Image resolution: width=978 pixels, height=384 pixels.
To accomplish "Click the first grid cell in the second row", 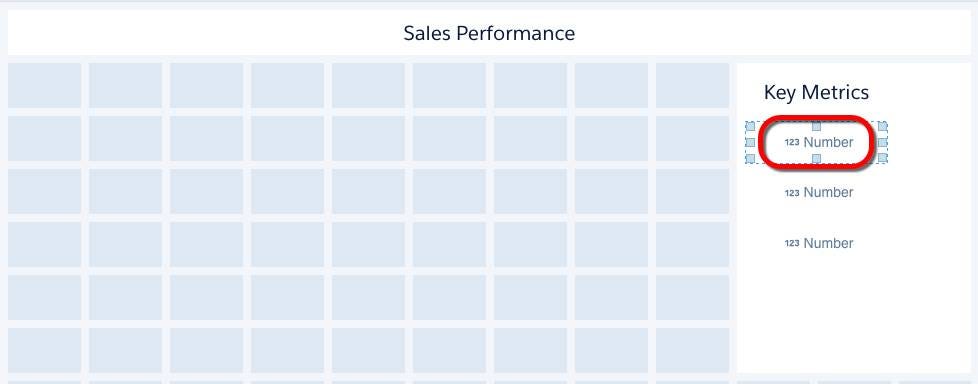I will coord(44,138).
